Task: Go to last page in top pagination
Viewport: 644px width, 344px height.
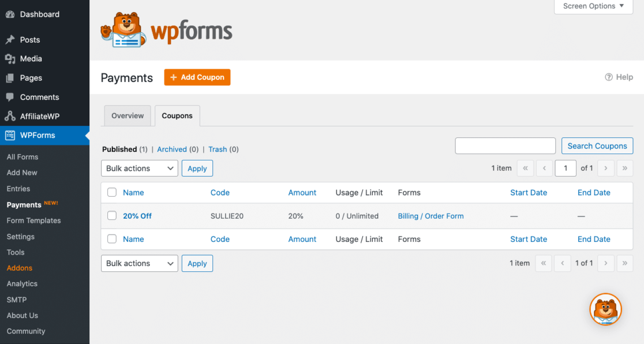Action: (x=625, y=168)
